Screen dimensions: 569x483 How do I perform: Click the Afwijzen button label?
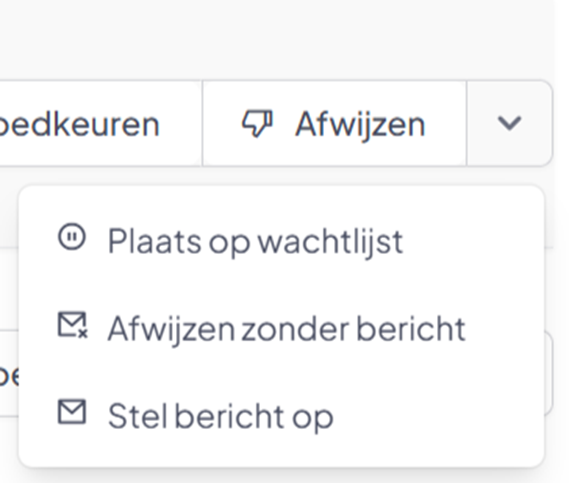(360, 125)
